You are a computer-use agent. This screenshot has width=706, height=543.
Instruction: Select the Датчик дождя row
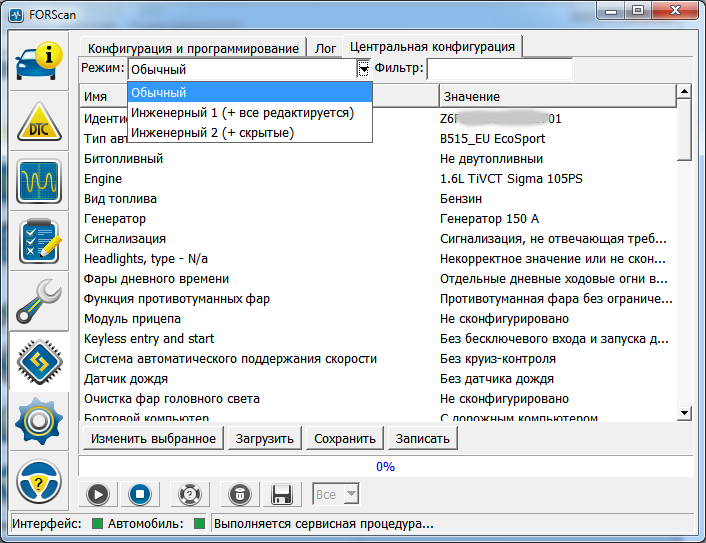pyautogui.click(x=378, y=379)
